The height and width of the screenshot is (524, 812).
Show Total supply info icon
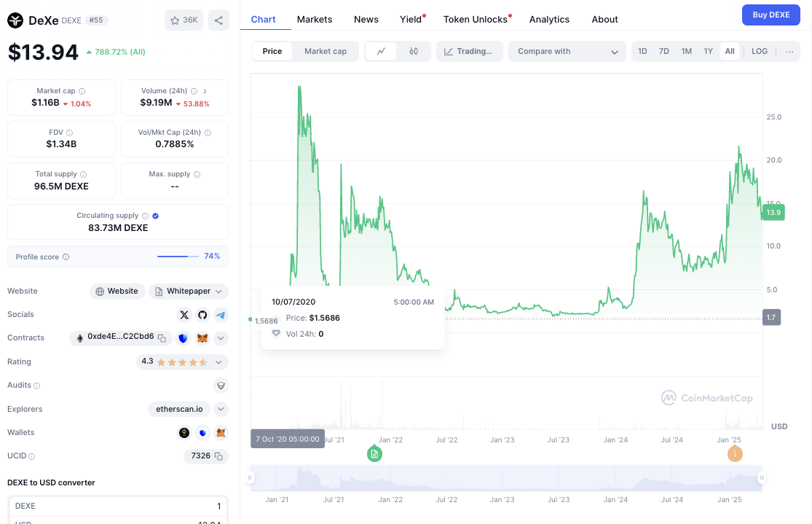83,174
